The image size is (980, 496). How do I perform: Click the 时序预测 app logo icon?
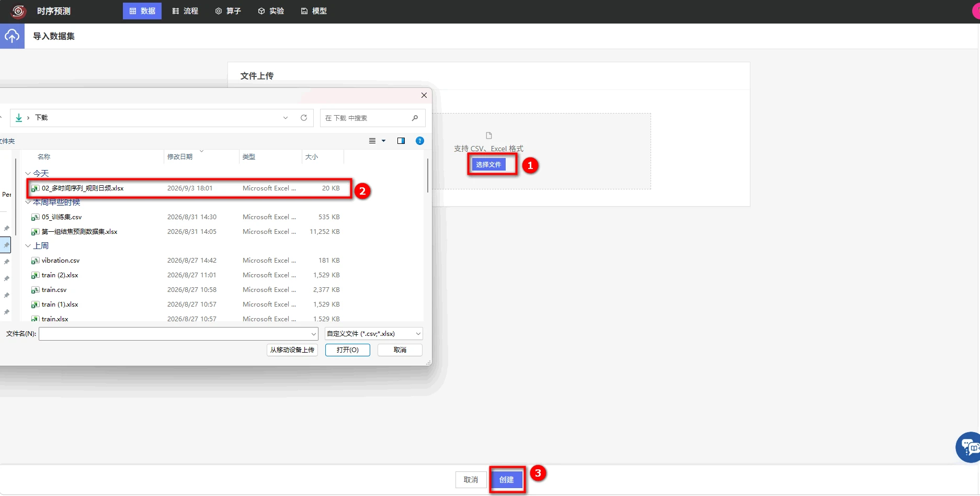(x=18, y=11)
